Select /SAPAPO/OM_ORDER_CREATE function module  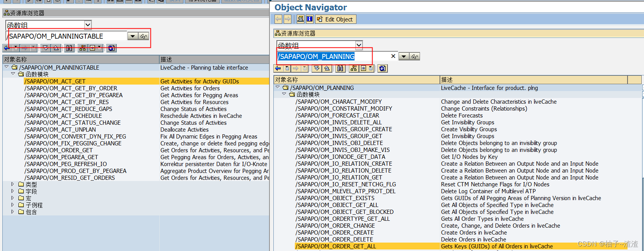click(335, 232)
